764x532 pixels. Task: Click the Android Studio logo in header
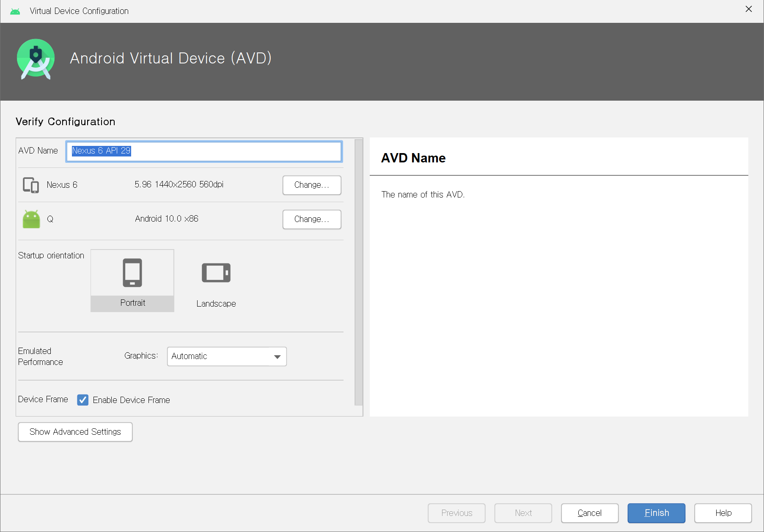(x=36, y=59)
